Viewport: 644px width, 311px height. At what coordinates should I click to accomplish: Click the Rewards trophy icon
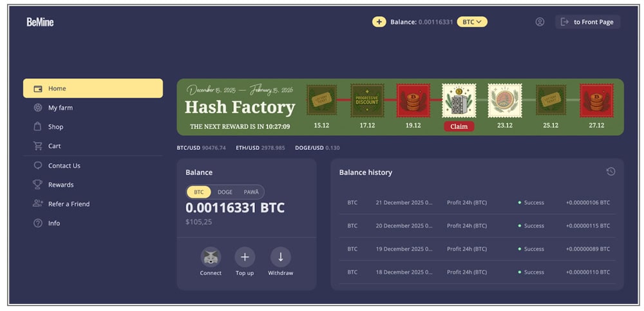tap(38, 184)
